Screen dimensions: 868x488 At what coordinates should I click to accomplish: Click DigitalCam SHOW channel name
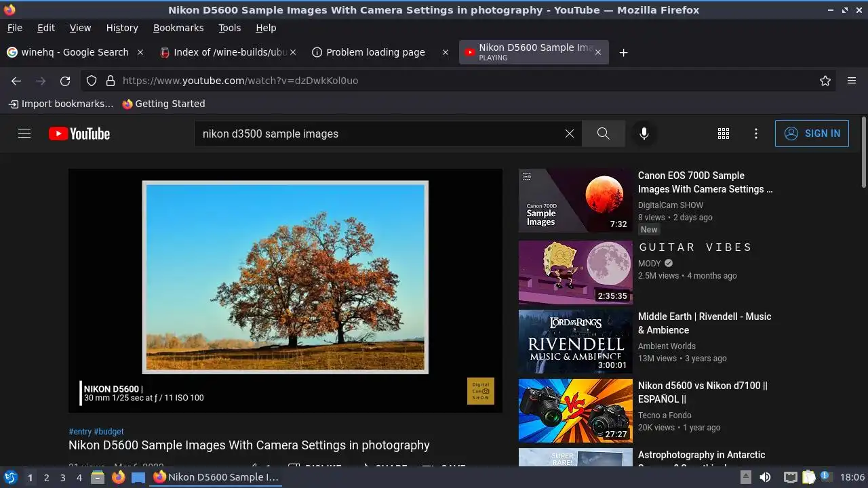(x=671, y=205)
